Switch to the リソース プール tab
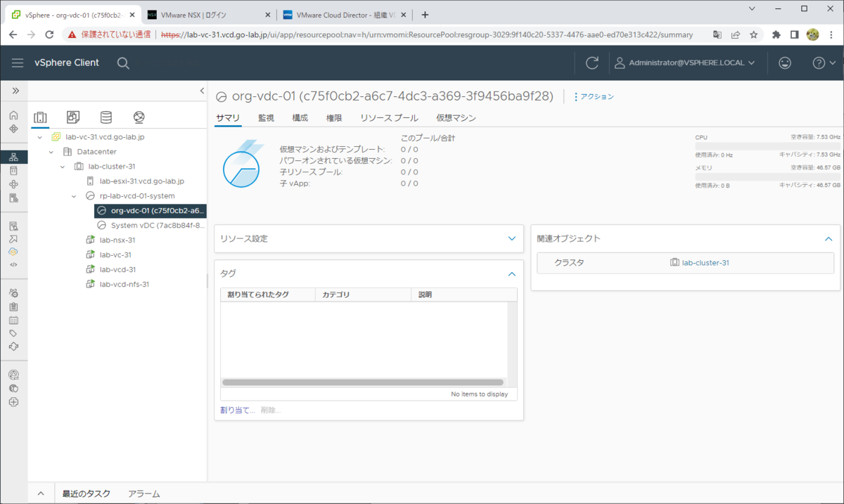Screen dimensions: 844x504 point(389,118)
